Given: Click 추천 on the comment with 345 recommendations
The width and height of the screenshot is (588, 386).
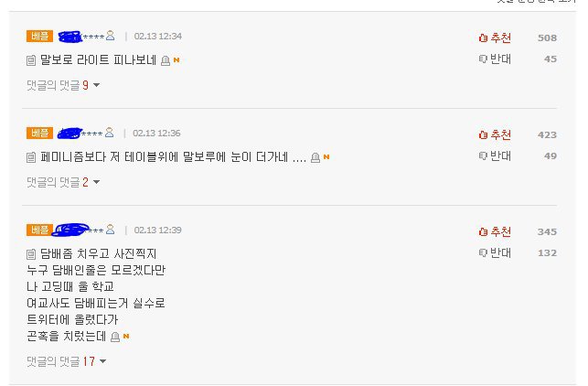Looking at the screenshot, I should click(495, 231).
